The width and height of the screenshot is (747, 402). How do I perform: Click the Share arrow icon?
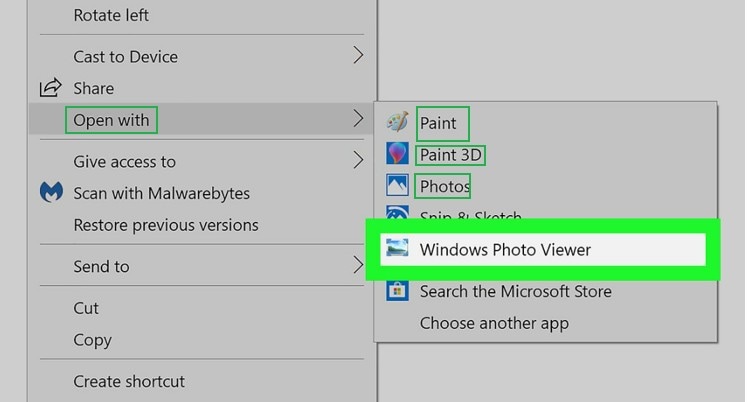[51, 88]
